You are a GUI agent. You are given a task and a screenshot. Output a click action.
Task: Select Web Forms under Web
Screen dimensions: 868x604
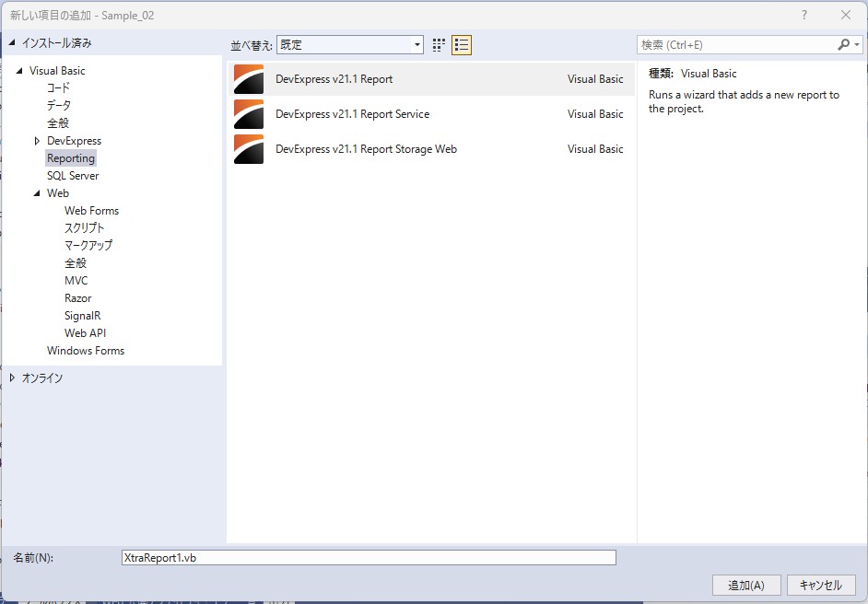91,211
